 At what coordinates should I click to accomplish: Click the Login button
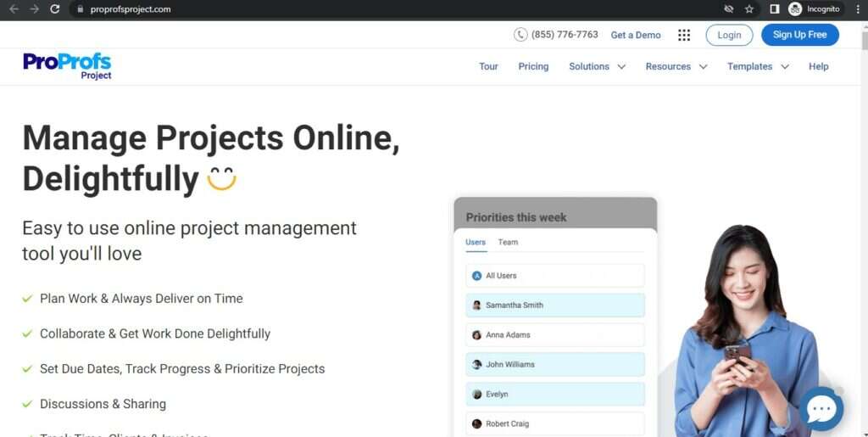pyautogui.click(x=729, y=35)
